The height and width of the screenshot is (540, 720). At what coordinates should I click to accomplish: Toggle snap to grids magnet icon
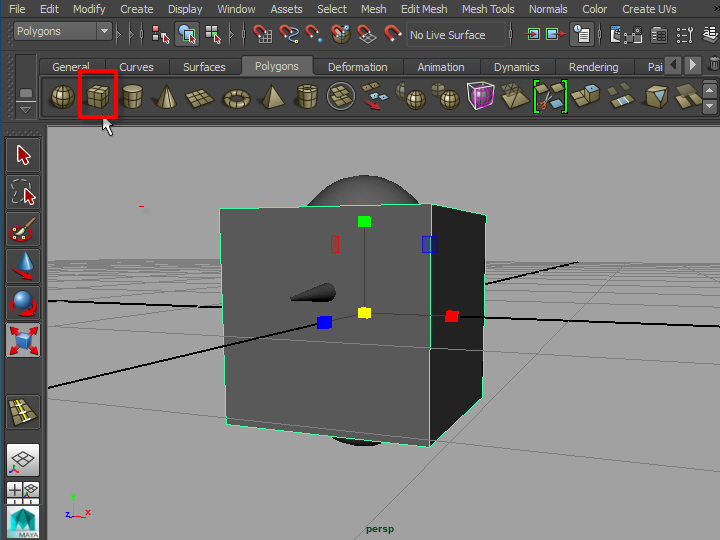click(x=263, y=35)
